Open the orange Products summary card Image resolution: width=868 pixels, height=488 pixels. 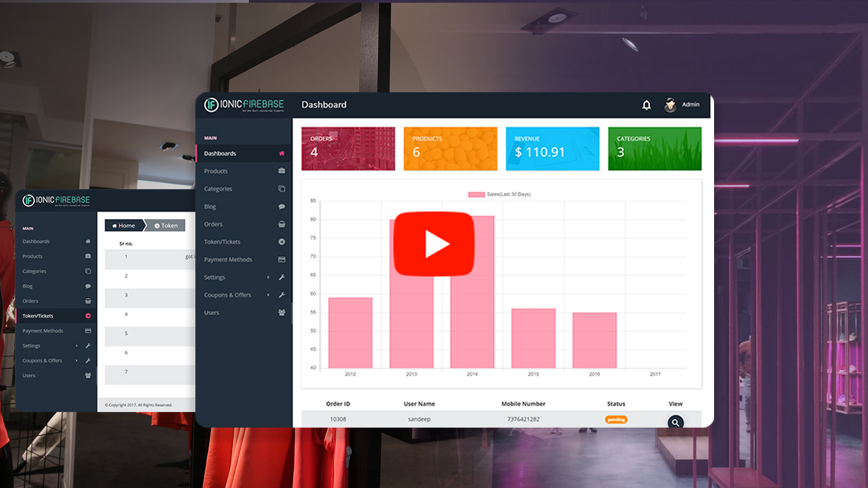450,148
